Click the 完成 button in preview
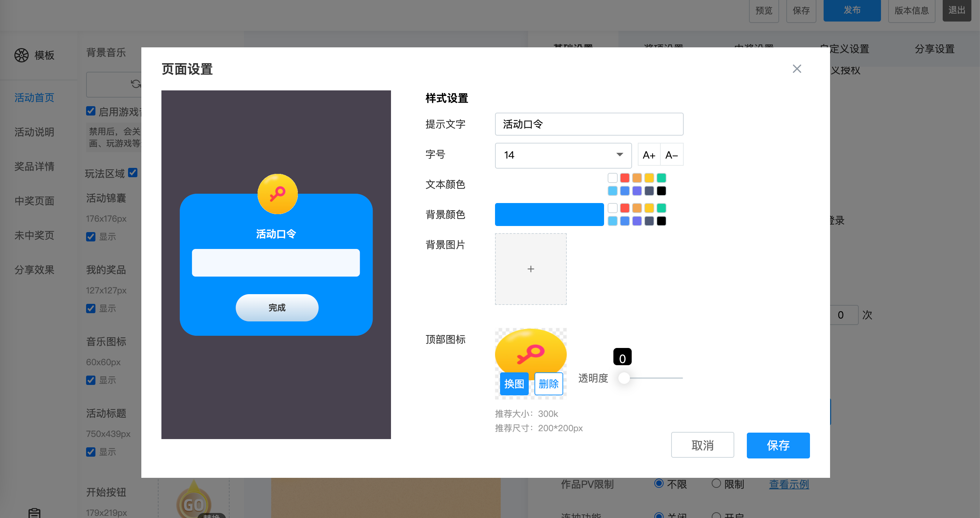Viewport: 980px width, 518px height. tap(277, 308)
